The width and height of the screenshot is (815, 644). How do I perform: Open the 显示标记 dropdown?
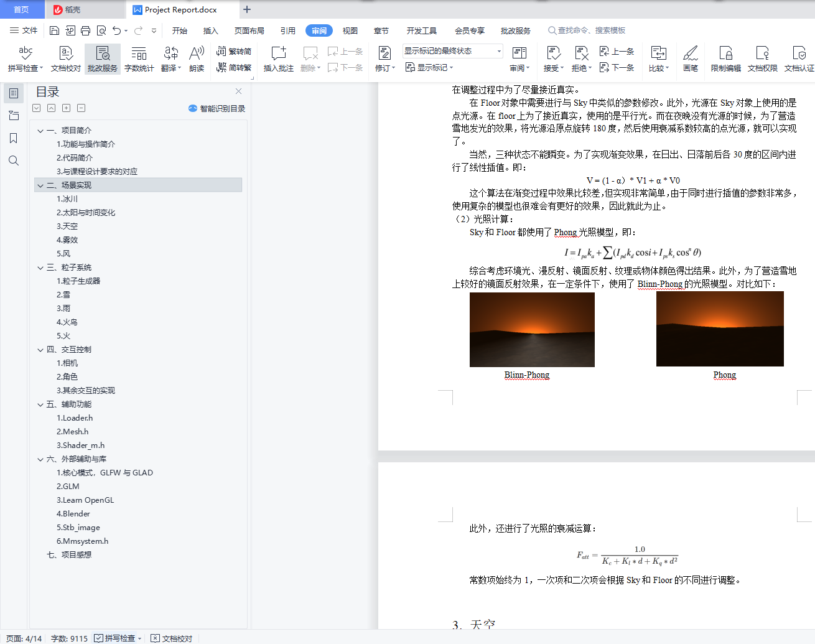click(429, 68)
